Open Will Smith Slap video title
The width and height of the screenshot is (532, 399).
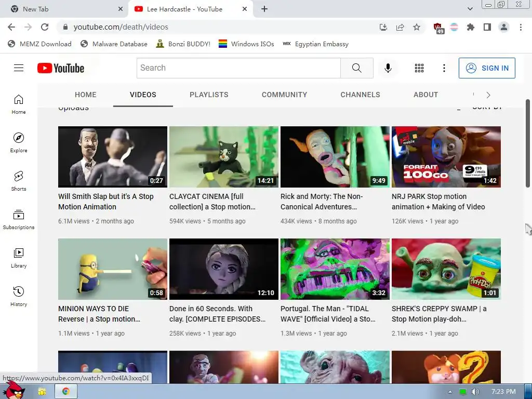[106, 202]
